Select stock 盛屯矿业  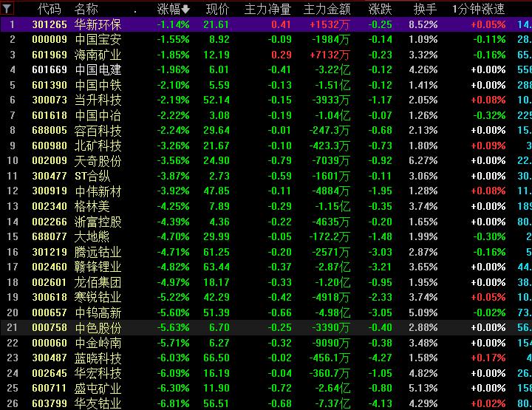click(x=98, y=389)
